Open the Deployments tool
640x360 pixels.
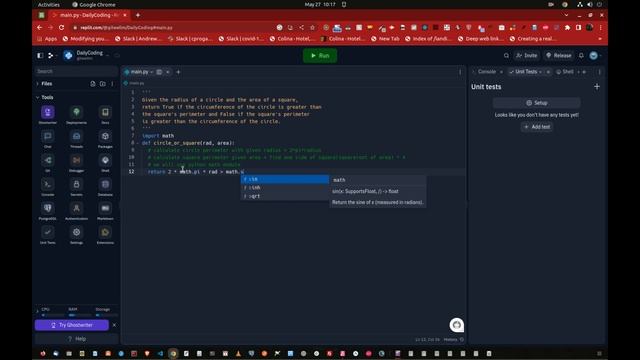click(76, 112)
